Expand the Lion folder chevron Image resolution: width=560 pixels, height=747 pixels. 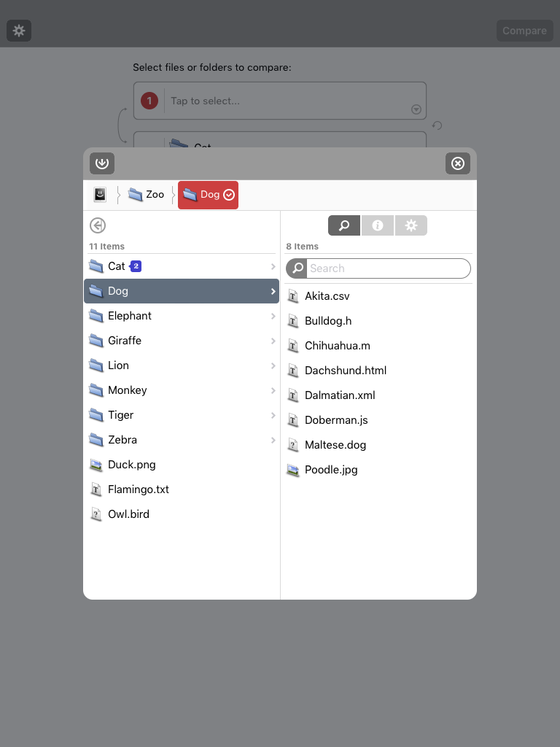(x=273, y=365)
